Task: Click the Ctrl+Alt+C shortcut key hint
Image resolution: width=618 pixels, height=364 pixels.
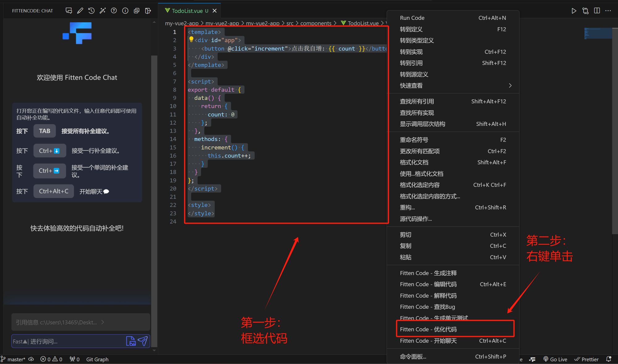Action: [53, 191]
